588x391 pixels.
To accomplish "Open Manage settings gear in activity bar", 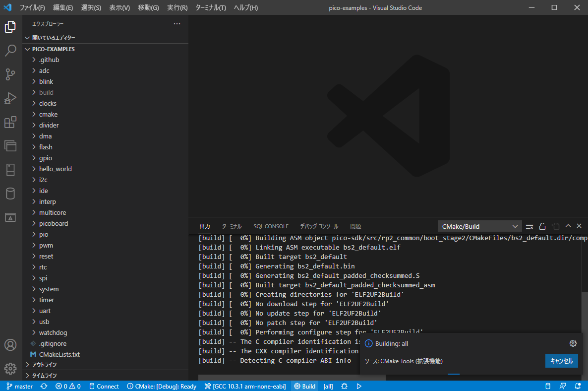I will coord(10,369).
